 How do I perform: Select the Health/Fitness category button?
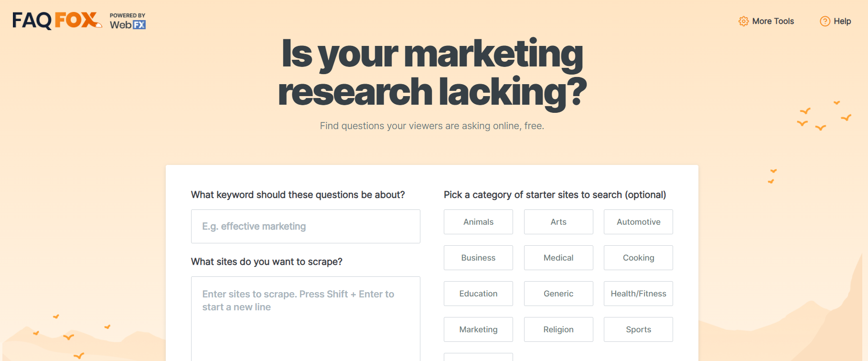(x=638, y=294)
